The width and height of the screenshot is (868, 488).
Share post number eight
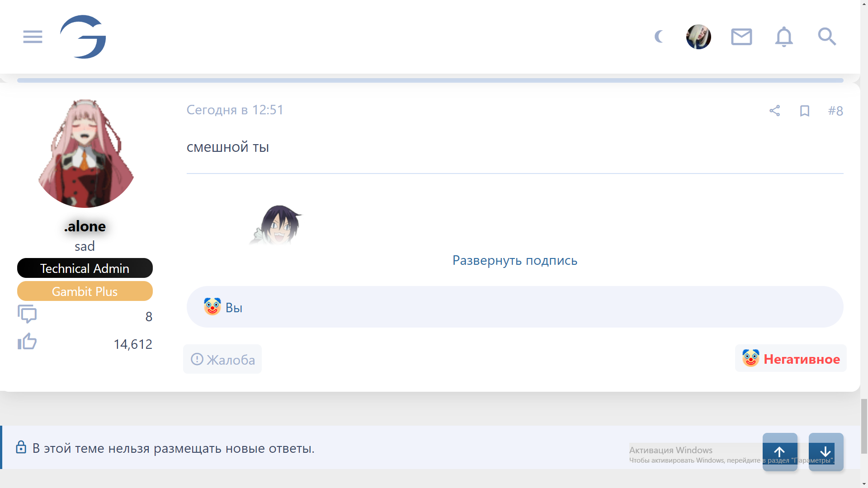point(774,111)
